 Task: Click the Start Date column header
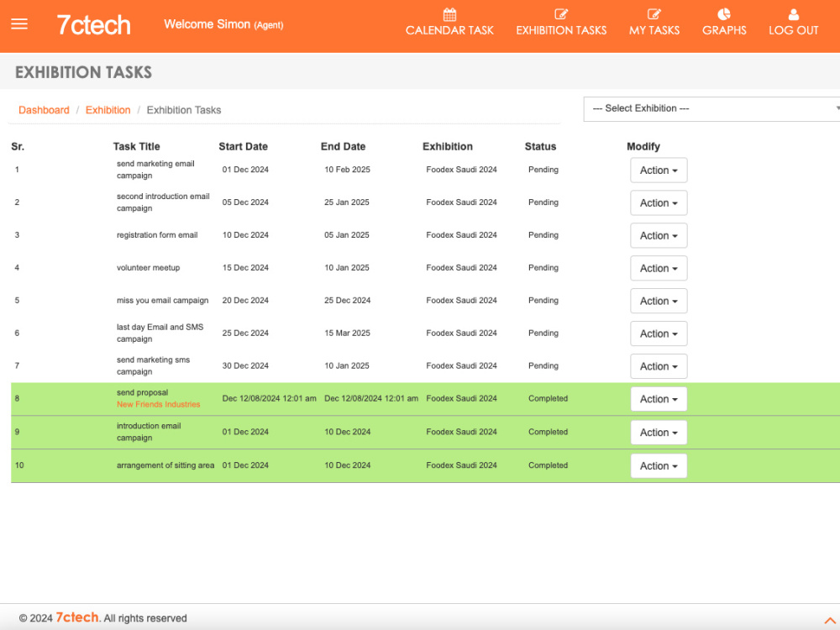pyautogui.click(x=244, y=146)
